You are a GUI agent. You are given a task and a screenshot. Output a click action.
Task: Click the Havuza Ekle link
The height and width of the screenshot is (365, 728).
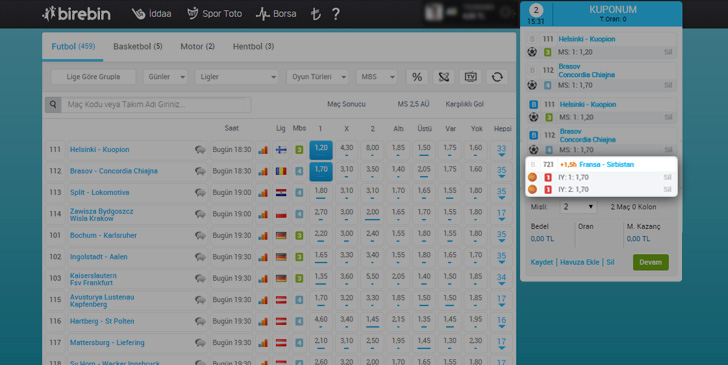tap(579, 262)
